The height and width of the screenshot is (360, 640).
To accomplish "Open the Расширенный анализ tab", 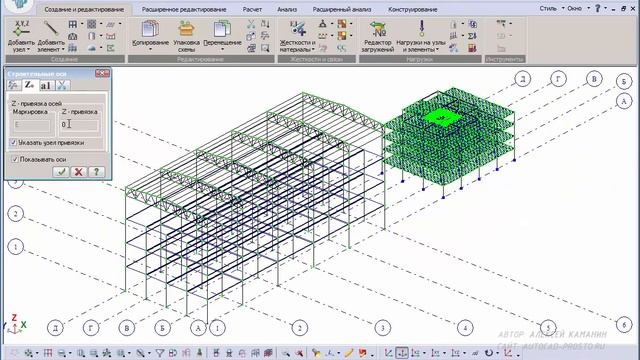I will [342, 9].
